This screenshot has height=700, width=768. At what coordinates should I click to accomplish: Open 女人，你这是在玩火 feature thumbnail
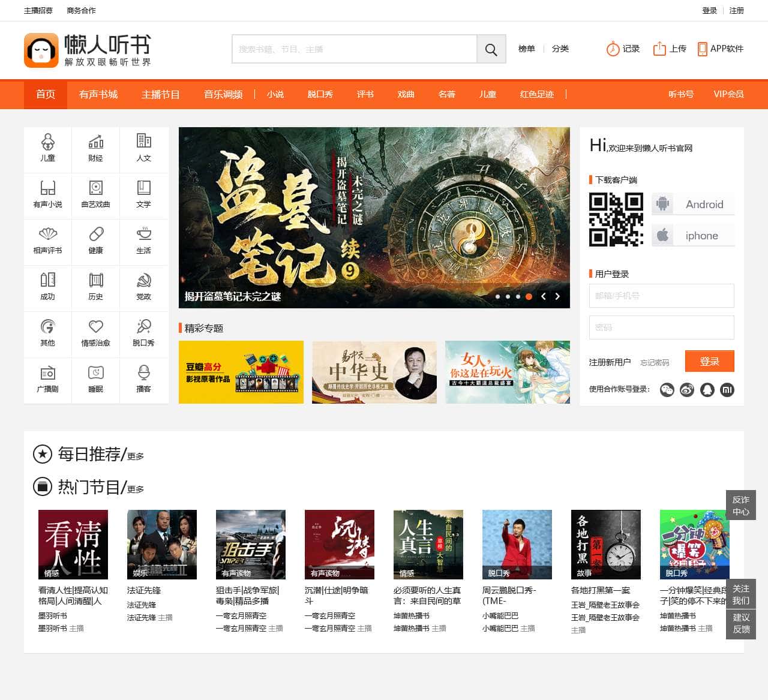(x=508, y=372)
